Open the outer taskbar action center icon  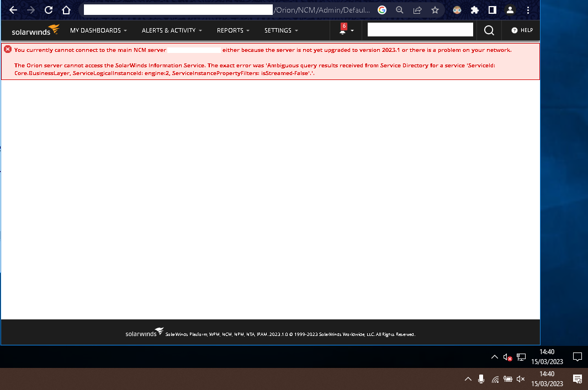coord(578,379)
